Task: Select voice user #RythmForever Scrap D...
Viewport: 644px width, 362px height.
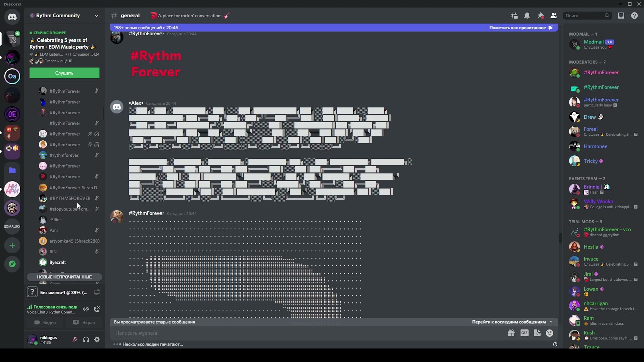Action: point(69,188)
